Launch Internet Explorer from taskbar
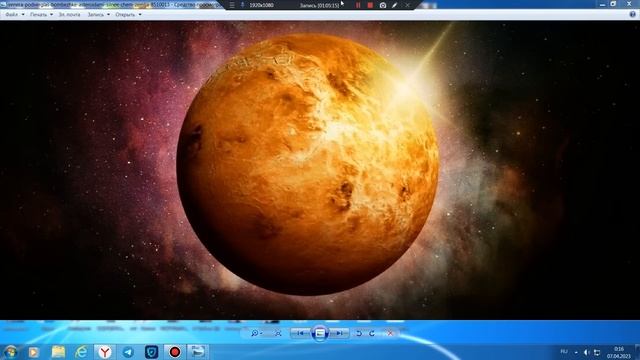The width and height of the screenshot is (640, 360). 81,352
